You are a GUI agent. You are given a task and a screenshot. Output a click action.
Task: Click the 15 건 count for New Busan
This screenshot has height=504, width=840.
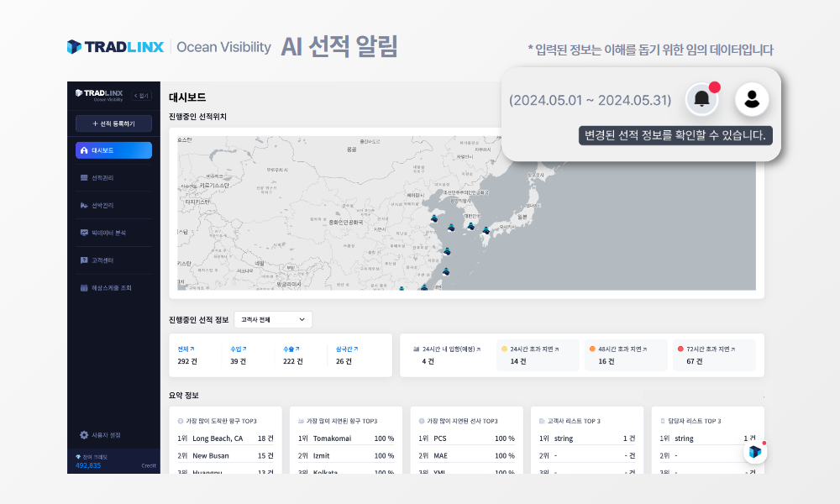click(x=265, y=456)
